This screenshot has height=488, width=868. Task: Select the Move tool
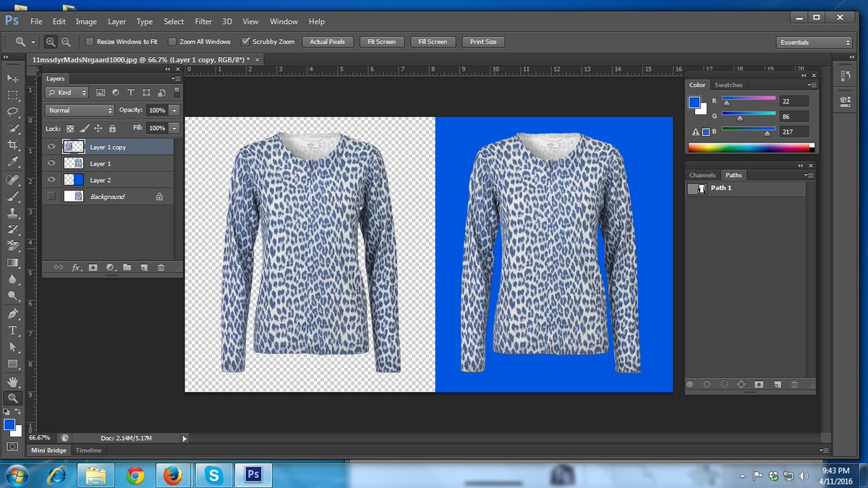point(12,77)
